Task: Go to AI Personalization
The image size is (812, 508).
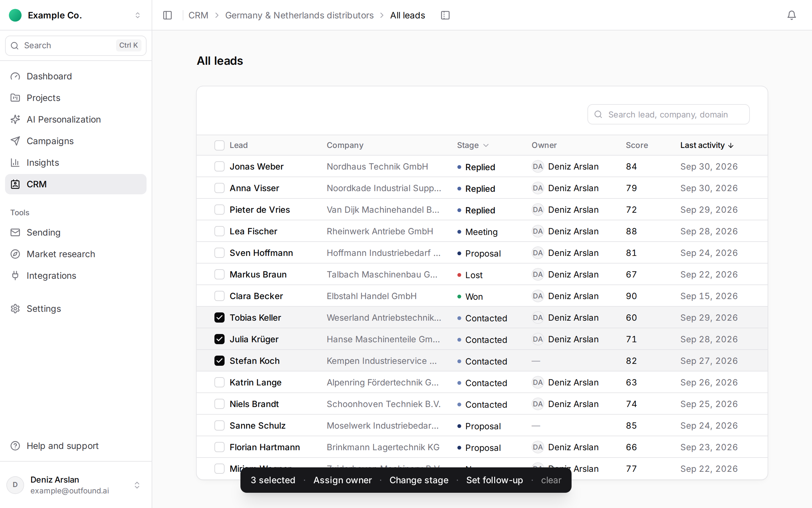Action: click(76, 119)
